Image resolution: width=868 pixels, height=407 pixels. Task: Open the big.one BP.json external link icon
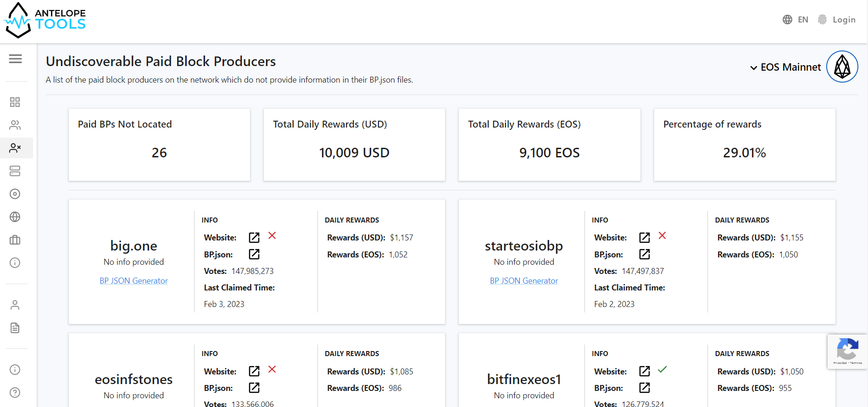pos(254,254)
